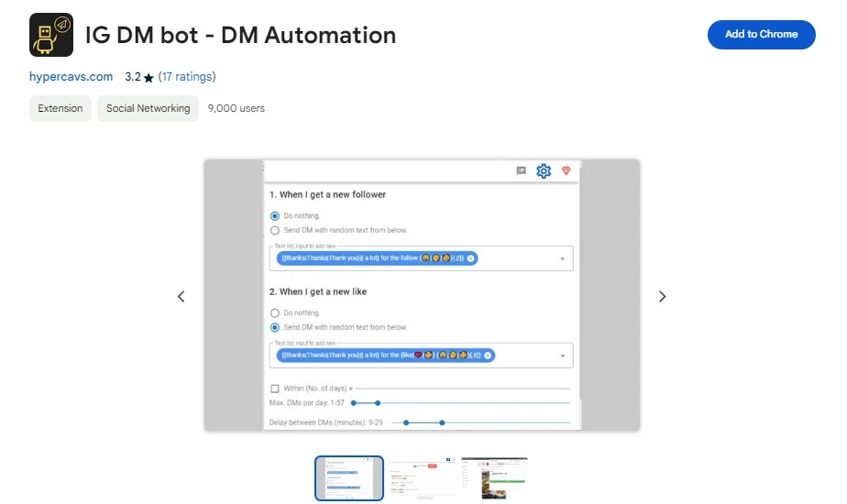Go to next screenshot with right arrow
Screen dimensions: 847x504
tap(662, 297)
